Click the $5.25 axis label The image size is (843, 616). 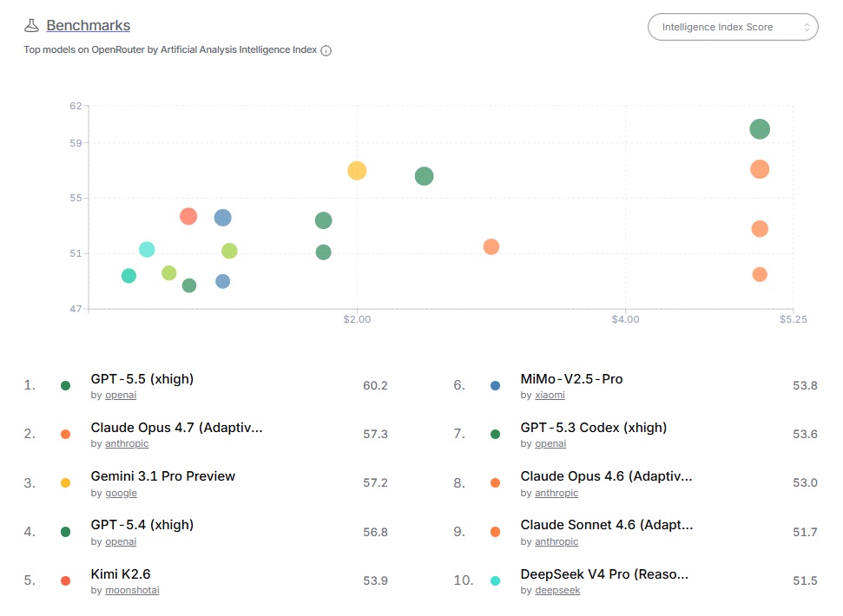(x=794, y=319)
